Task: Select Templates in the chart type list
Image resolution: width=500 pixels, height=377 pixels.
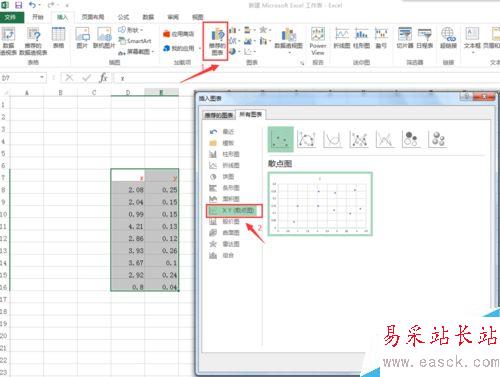Action: 222,143
